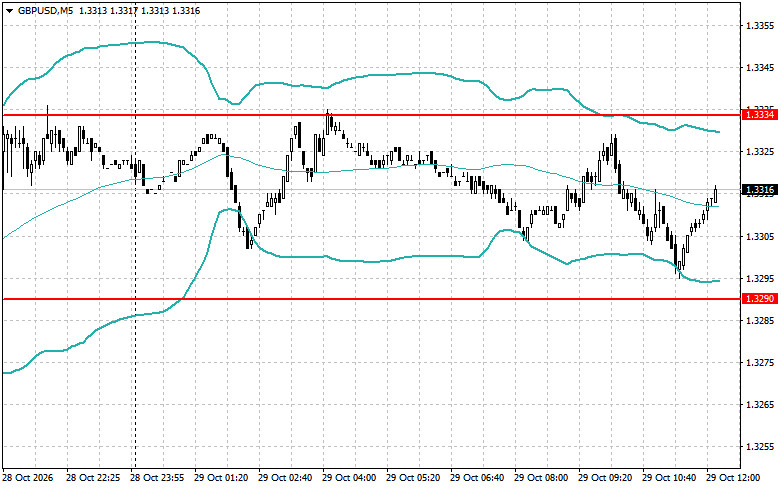Click the 29 Oct 08:00 time label

coord(541,478)
